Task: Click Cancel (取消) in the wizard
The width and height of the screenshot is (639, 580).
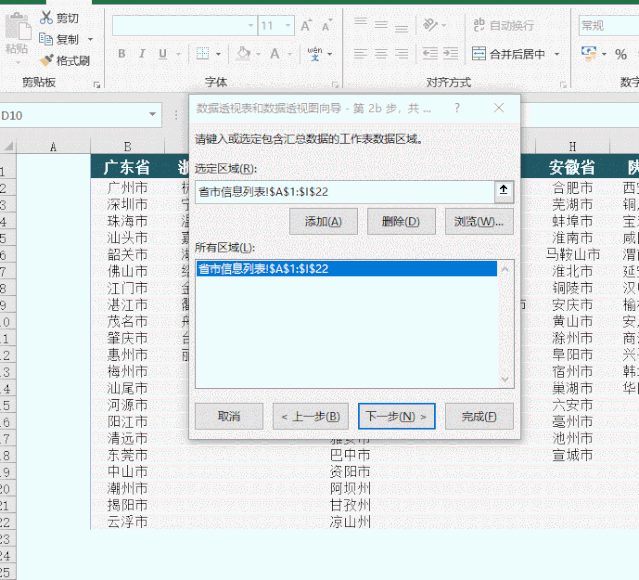Action: [x=229, y=416]
